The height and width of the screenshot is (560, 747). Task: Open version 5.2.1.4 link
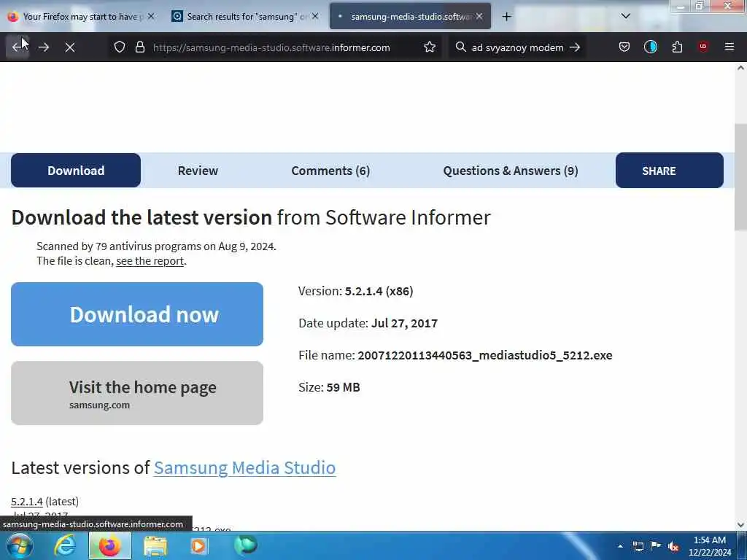pos(27,502)
